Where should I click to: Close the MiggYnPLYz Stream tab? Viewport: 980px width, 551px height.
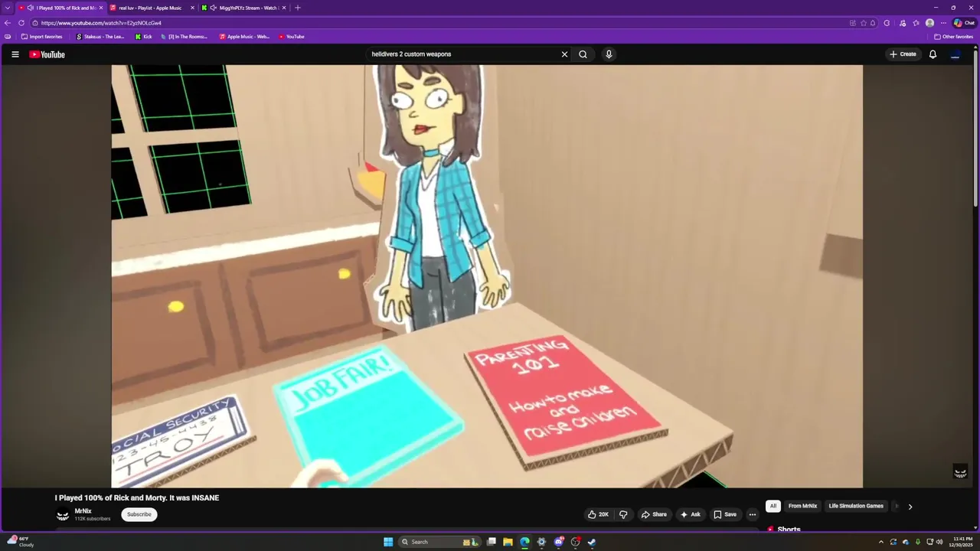pos(283,8)
